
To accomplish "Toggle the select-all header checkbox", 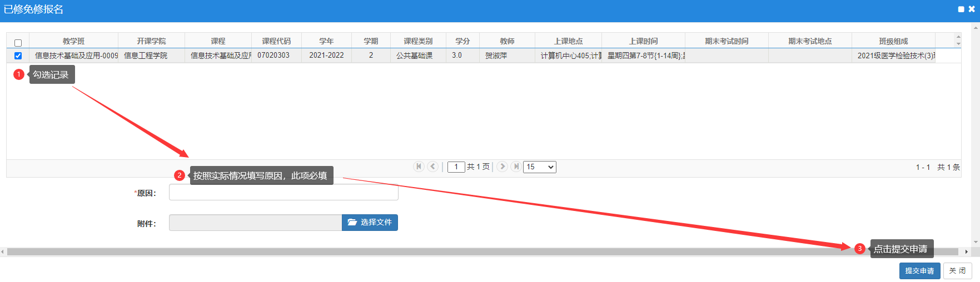I will (18, 43).
